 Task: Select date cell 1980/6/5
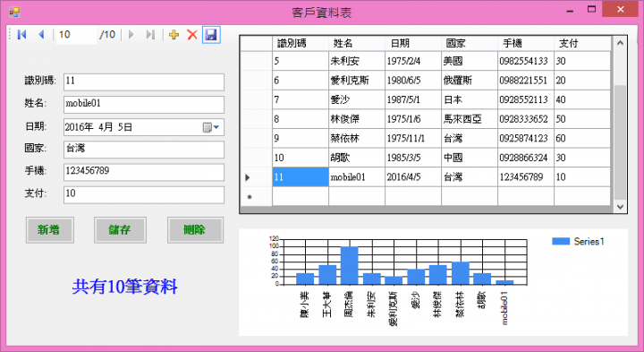tap(412, 81)
